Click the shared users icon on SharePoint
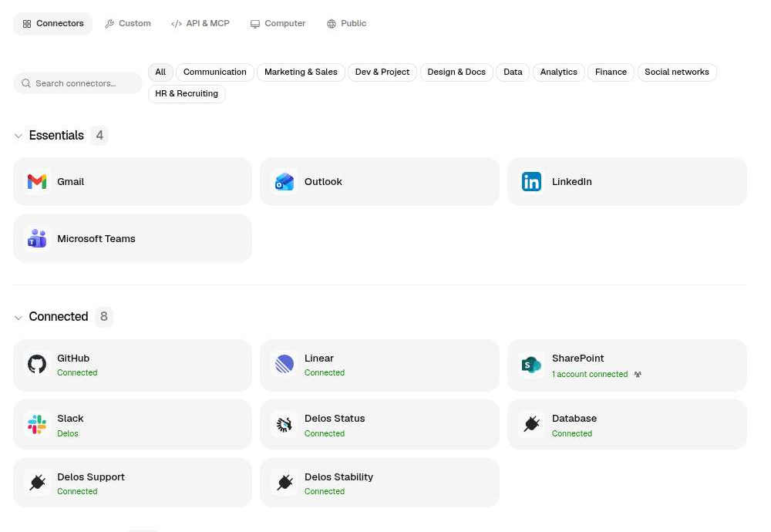Image resolution: width=771 pixels, height=532 pixels. tap(638, 374)
